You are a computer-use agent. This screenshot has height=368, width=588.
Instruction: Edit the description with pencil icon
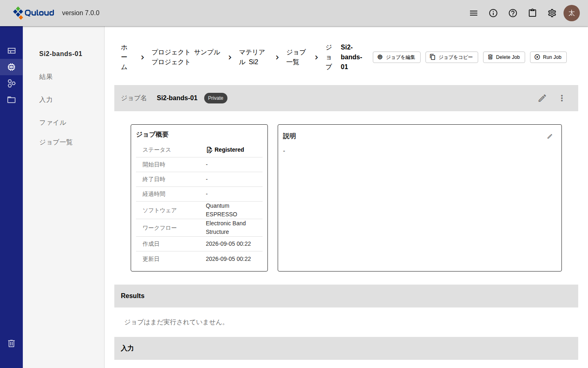(550, 136)
